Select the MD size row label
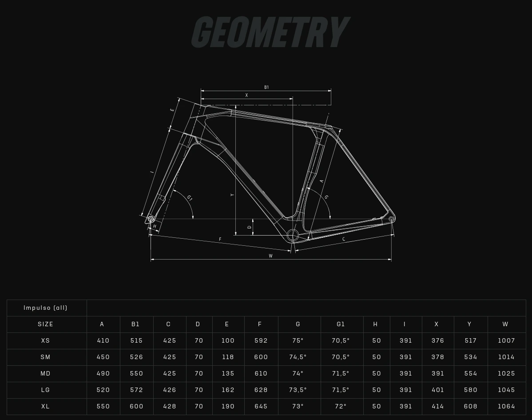Image resolution: width=532 pixels, height=420 pixels. coord(46,373)
